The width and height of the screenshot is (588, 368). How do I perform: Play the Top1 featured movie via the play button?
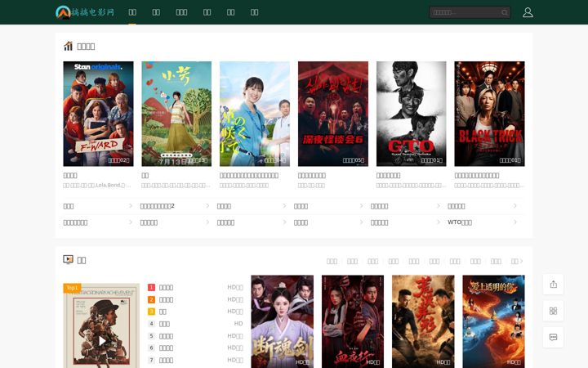[101, 341]
